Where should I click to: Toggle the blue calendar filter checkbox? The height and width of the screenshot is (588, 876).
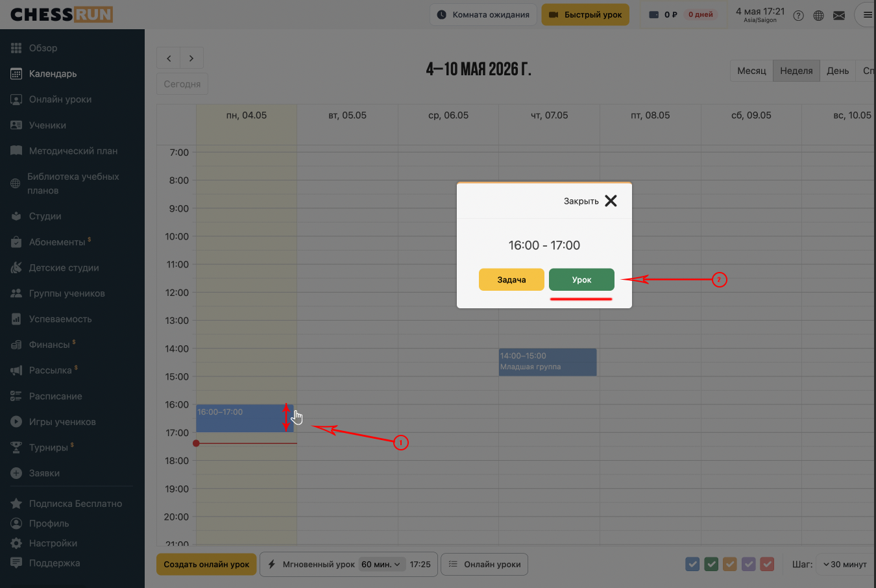(692, 564)
